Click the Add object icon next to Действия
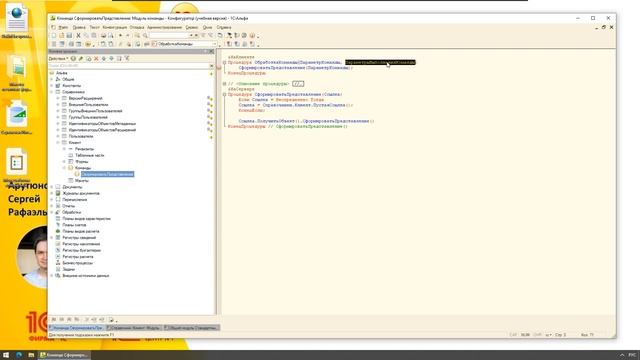 [x=73, y=59]
